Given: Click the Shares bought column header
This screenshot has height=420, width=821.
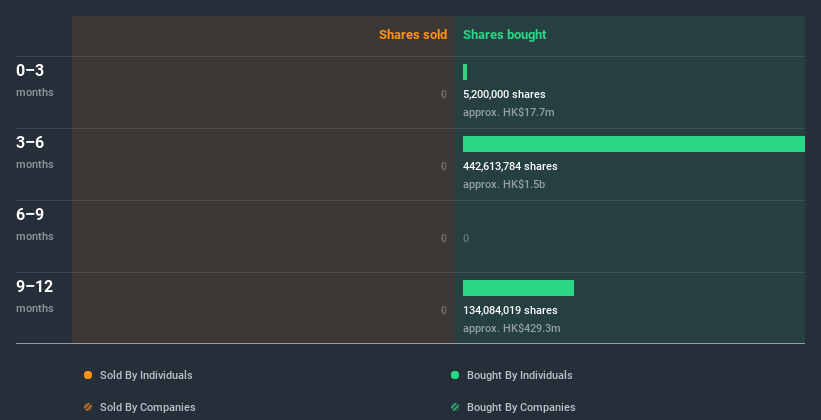Looking at the screenshot, I should click(505, 35).
